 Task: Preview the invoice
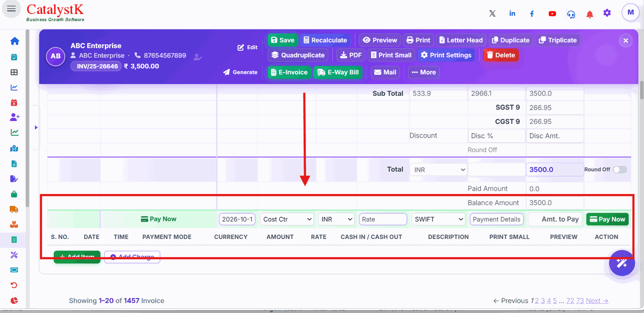[380, 40]
